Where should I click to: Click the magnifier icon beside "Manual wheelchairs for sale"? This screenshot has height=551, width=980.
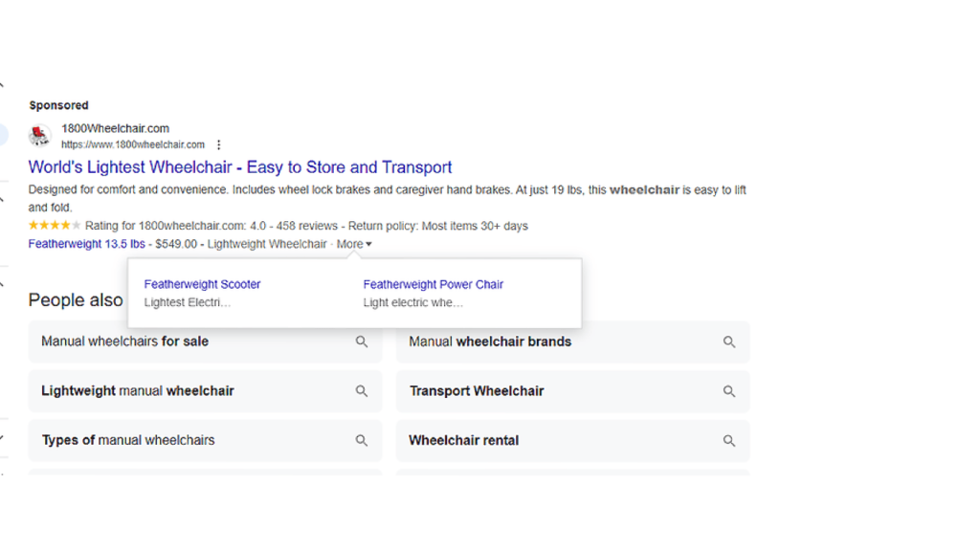coord(362,342)
